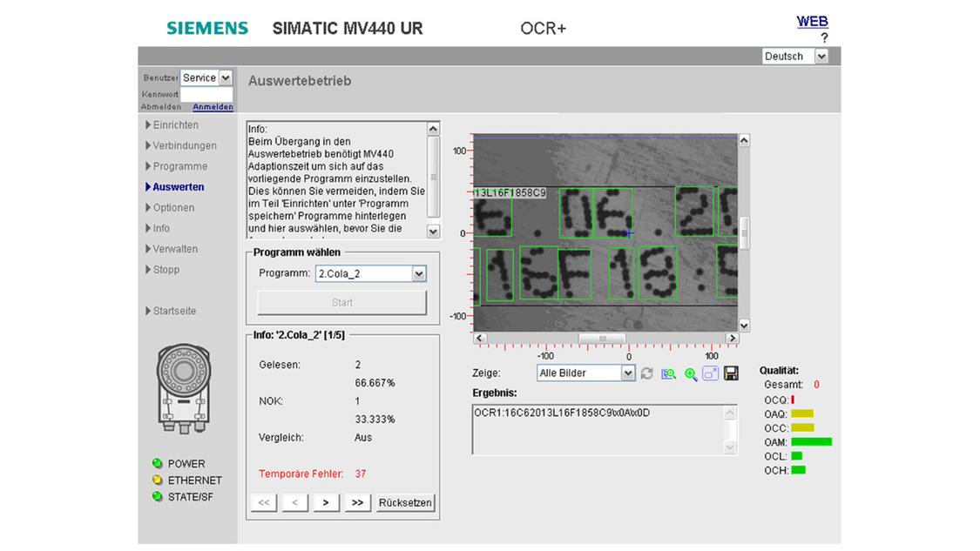Open the Zeige Alle Bilder dropdown
Screen dimensions: 980x551
[x=628, y=373]
